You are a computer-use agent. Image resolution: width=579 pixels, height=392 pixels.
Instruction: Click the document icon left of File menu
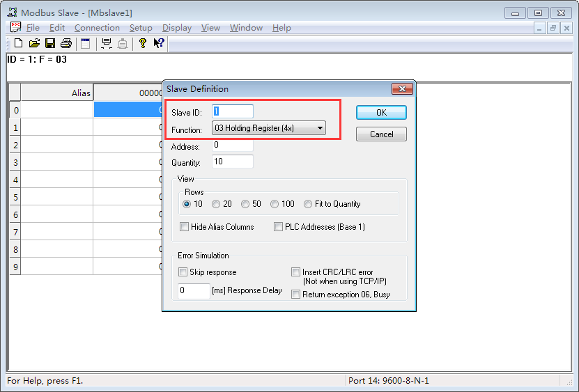coord(15,27)
